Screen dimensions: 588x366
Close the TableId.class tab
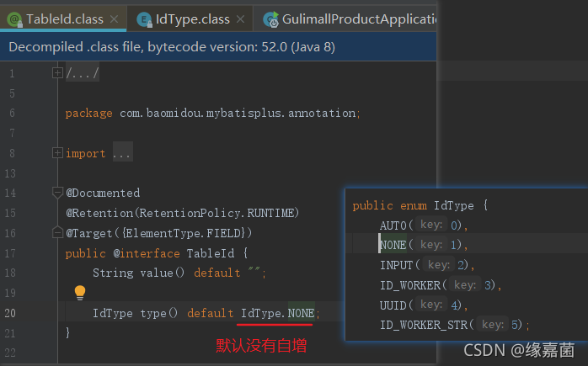click(115, 19)
